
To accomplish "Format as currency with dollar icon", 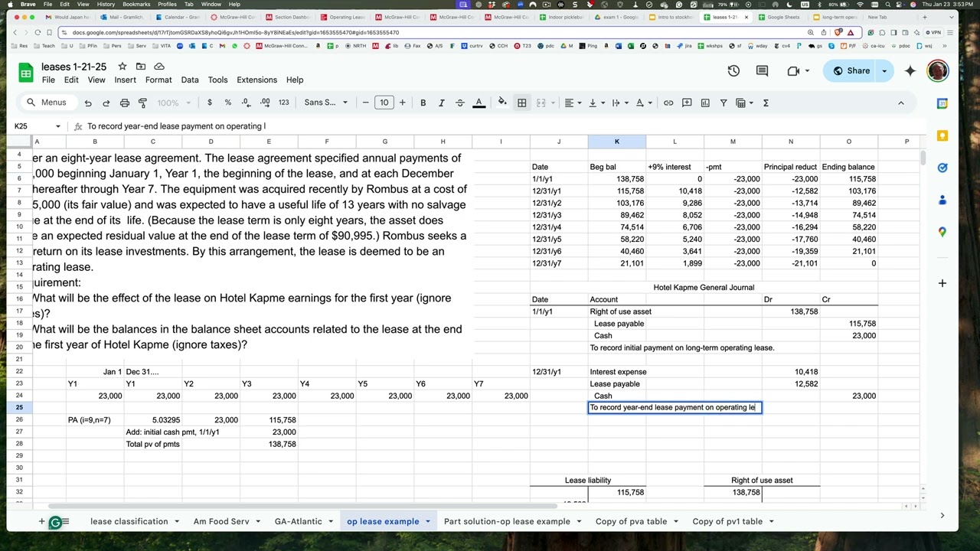I will click(x=209, y=103).
